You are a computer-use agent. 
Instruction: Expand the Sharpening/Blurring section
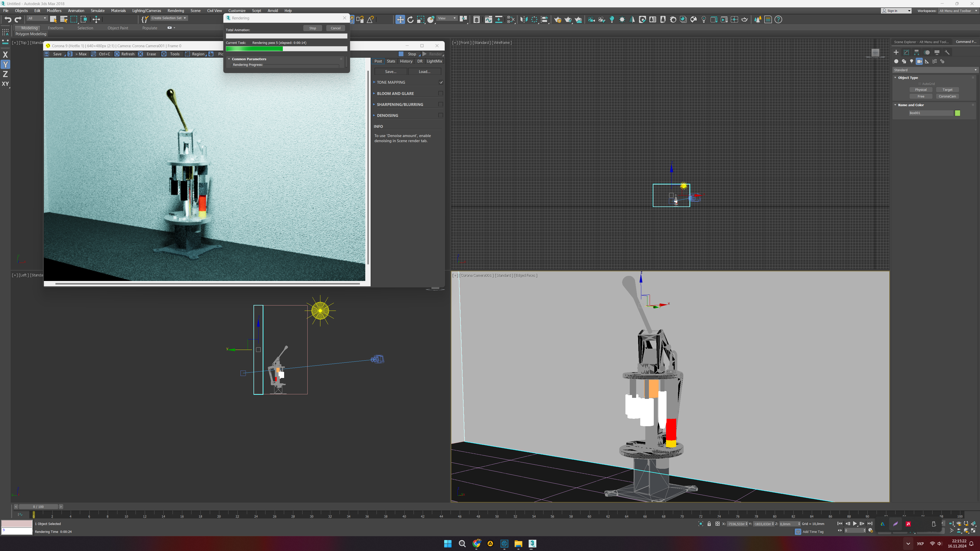[400, 104]
